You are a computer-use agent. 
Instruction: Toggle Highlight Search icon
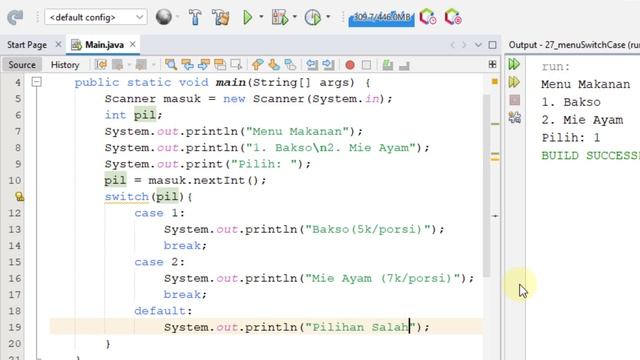[x=220, y=64]
